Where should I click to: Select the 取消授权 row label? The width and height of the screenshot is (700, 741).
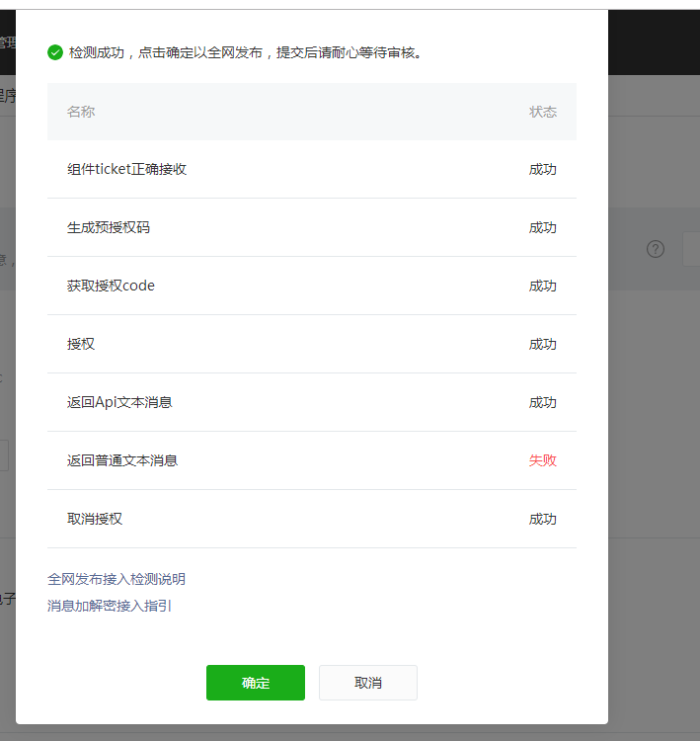click(95, 519)
